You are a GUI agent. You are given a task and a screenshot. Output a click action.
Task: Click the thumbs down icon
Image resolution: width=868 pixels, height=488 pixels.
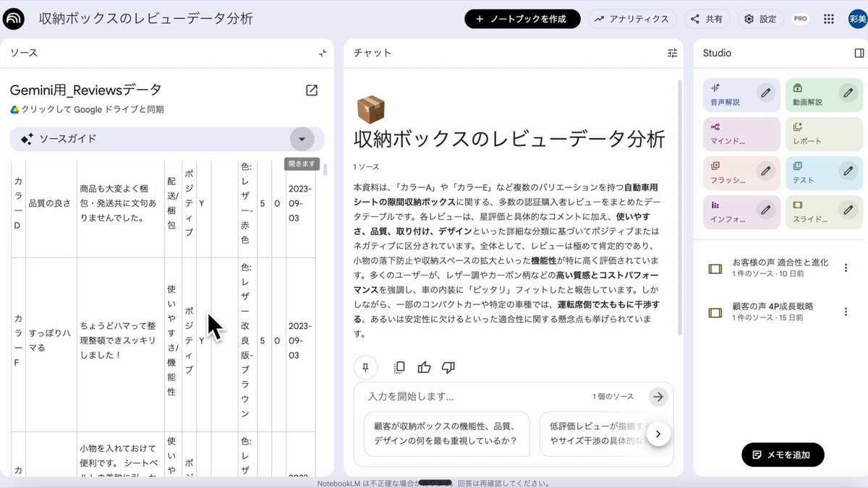[448, 367]
